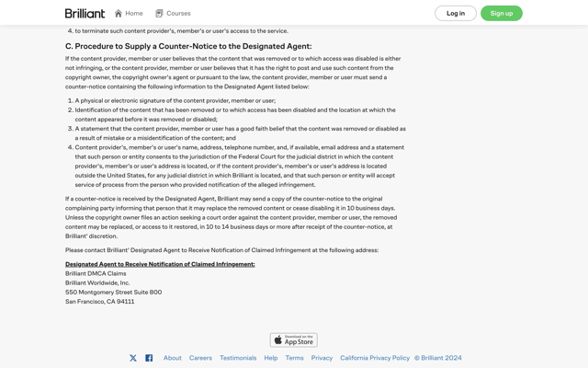Open the Privacy footer link
Viewport: 588px width, 368px height.
click(322, 358)
